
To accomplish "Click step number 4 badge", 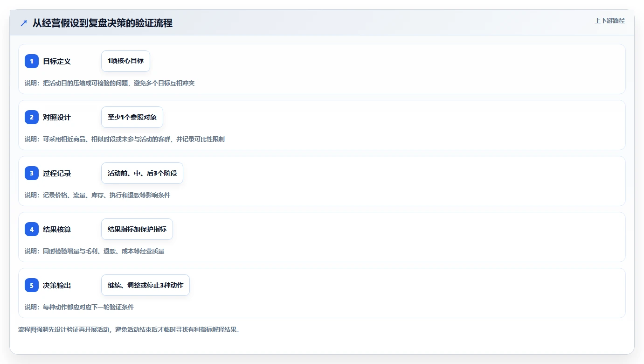I will pos(32,229).
